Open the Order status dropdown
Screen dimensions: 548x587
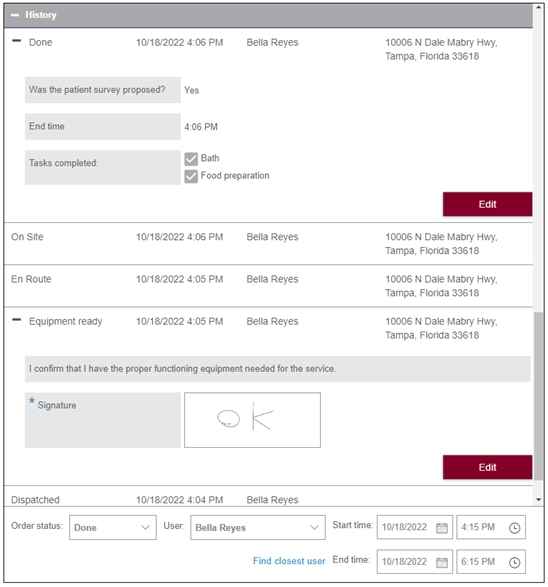click(x=113, y=527)
